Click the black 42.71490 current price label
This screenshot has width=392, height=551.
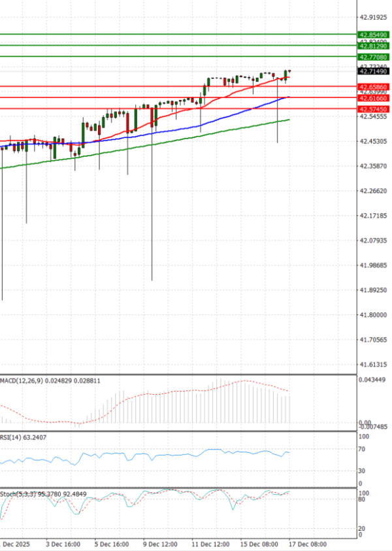[x=374, y=72]
